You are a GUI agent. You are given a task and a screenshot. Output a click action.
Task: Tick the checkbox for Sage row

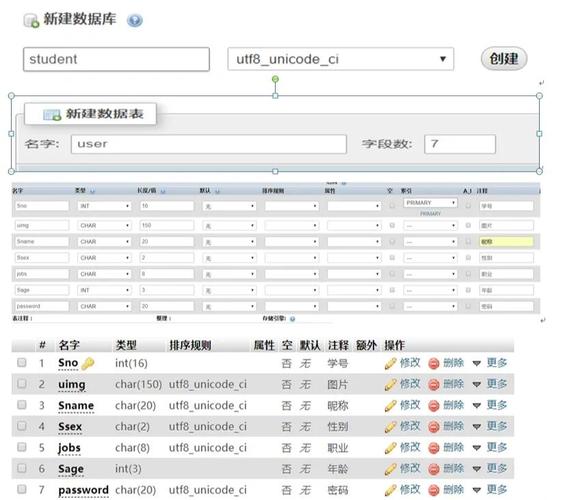pos(22,468)
